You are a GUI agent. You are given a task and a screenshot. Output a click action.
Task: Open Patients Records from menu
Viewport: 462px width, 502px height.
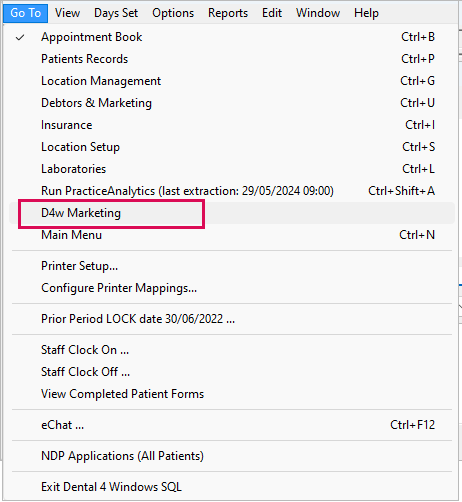tap(232, 59)
